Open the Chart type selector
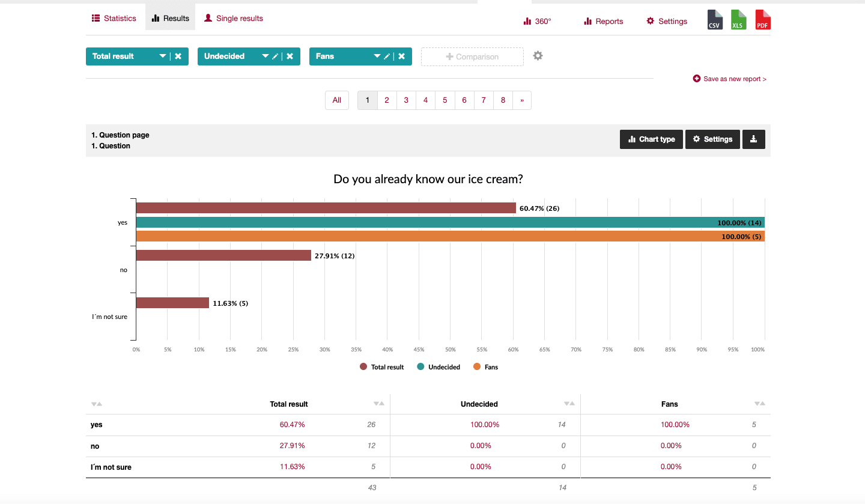This screenshot has width=865, height=504. 651,139
